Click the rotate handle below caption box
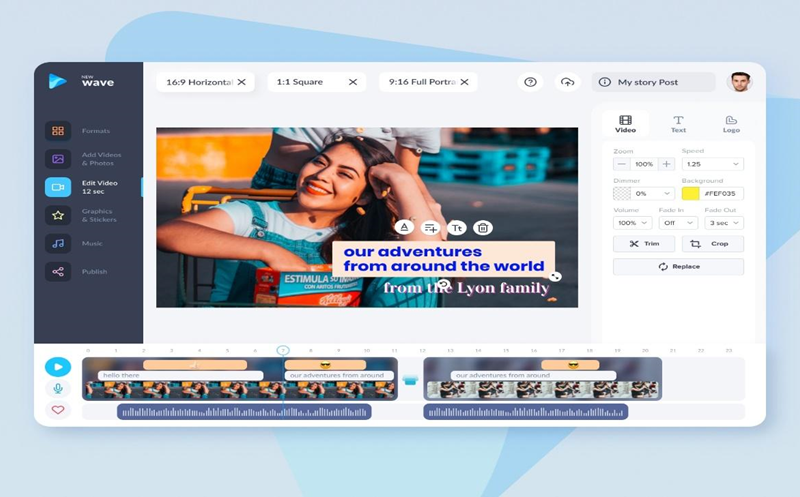Screen dimensions: 800x497 443,284
